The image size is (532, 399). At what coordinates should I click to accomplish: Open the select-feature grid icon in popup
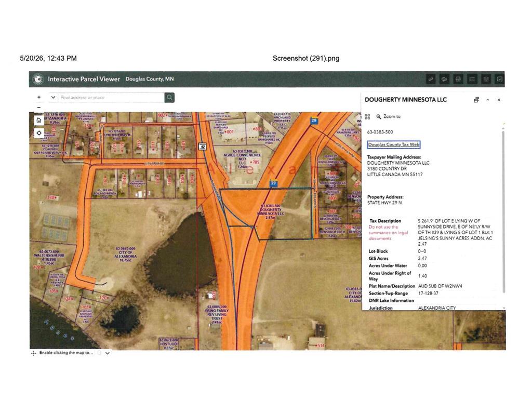(367, 116)
